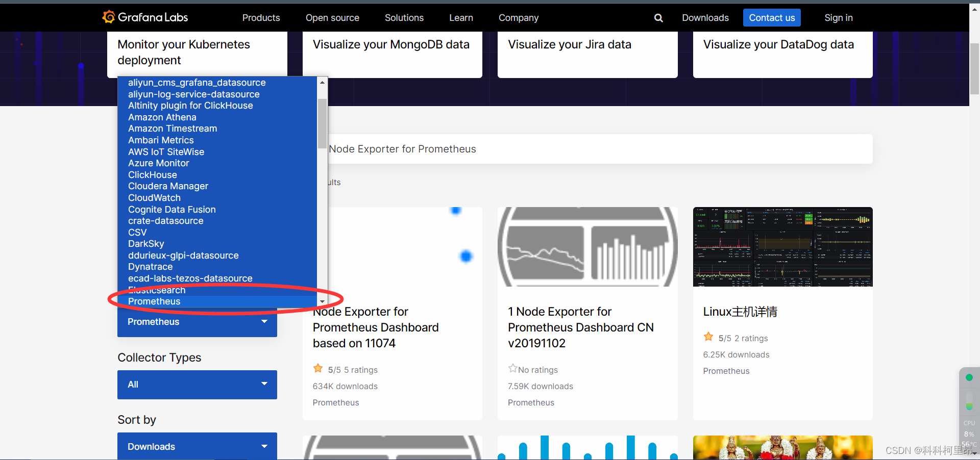Image resolution: width=980 pixels, height=460 pixels.
Task: Click Sign in
Action: (x=839, y=18)
